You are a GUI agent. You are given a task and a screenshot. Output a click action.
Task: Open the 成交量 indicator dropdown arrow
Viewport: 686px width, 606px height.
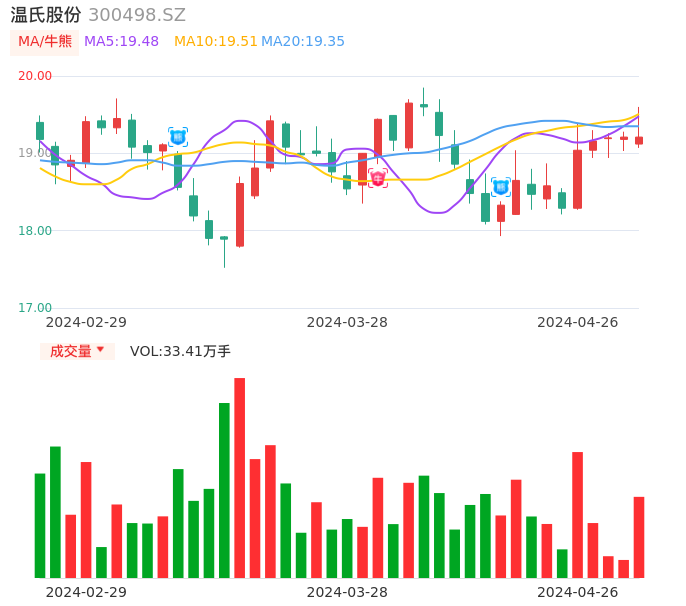[x=100, y=350]
